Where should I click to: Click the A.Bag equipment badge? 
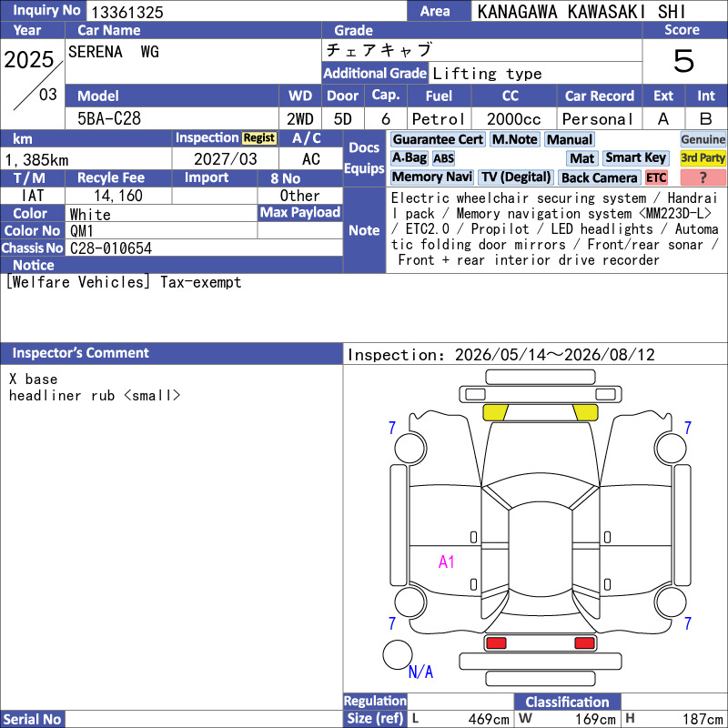tap(409, 158)
